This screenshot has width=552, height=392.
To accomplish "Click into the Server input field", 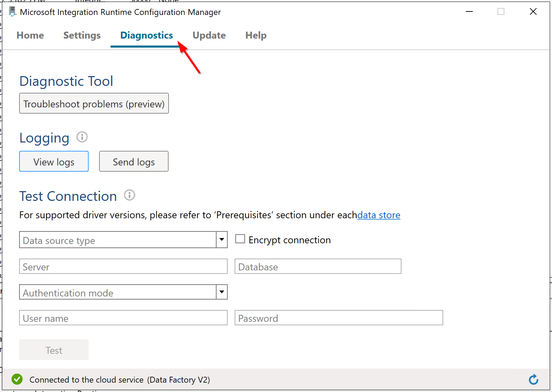I will pos(123,267).
